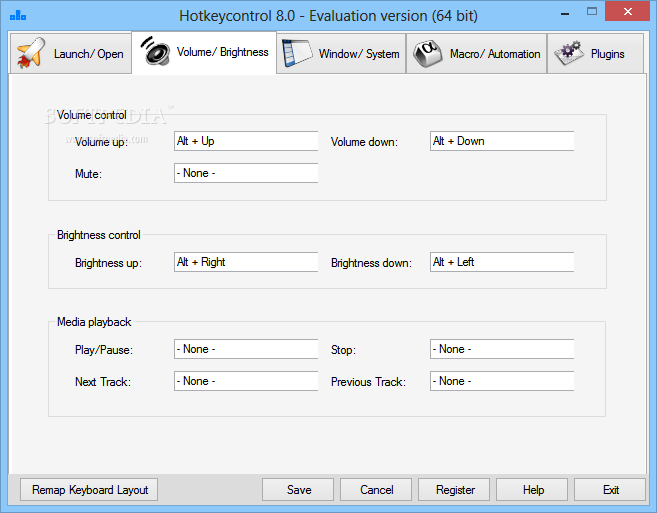Minimize the Hotkeycontrol window
This screenshot has height=513, width=657.
(565, 13)
